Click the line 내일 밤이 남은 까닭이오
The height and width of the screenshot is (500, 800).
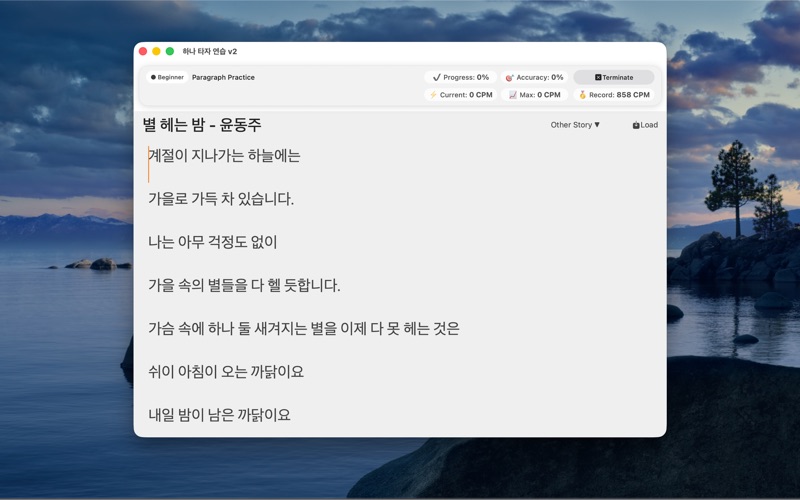tap(219, 415)
